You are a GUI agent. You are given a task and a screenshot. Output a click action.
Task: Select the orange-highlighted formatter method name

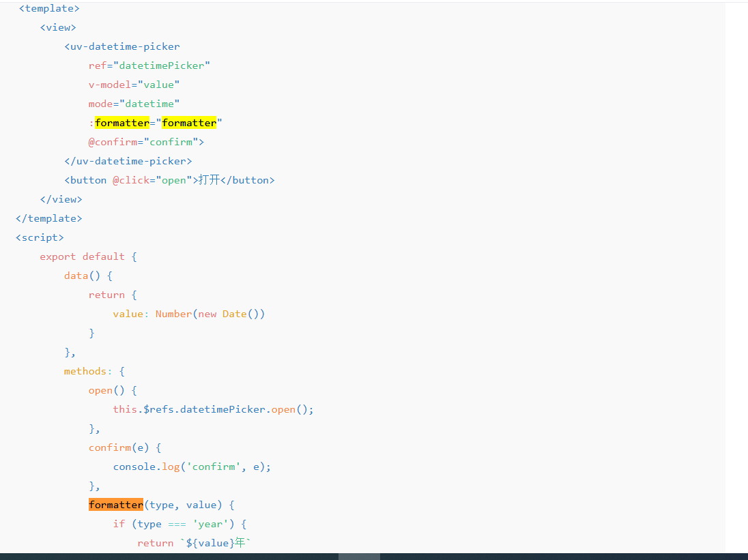point(115,505)
